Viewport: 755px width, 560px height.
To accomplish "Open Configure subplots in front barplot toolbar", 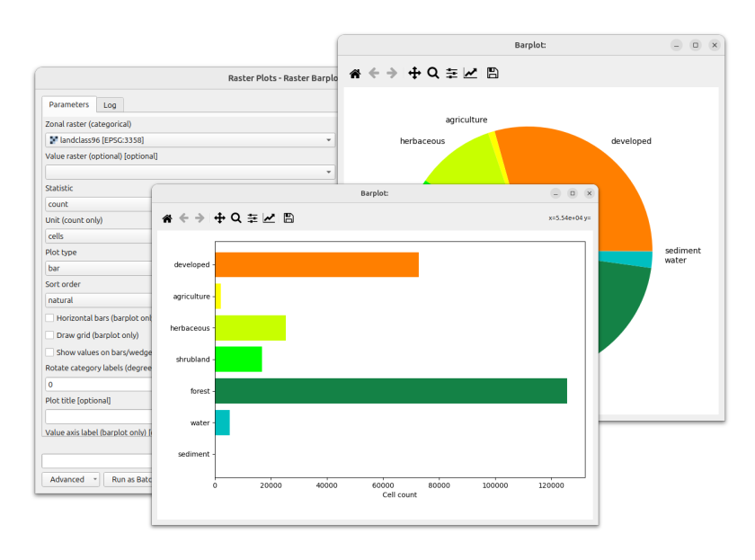I will point(253,218).
